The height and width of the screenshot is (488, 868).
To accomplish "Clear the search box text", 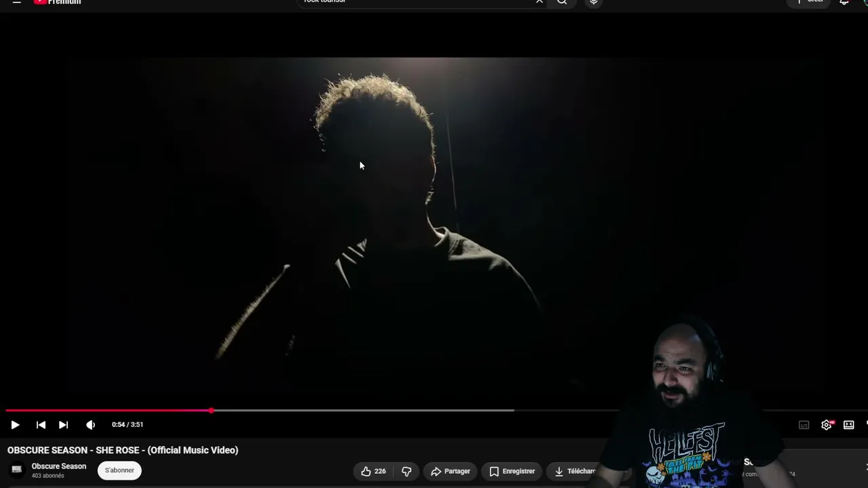I will [x=539, y=2].
